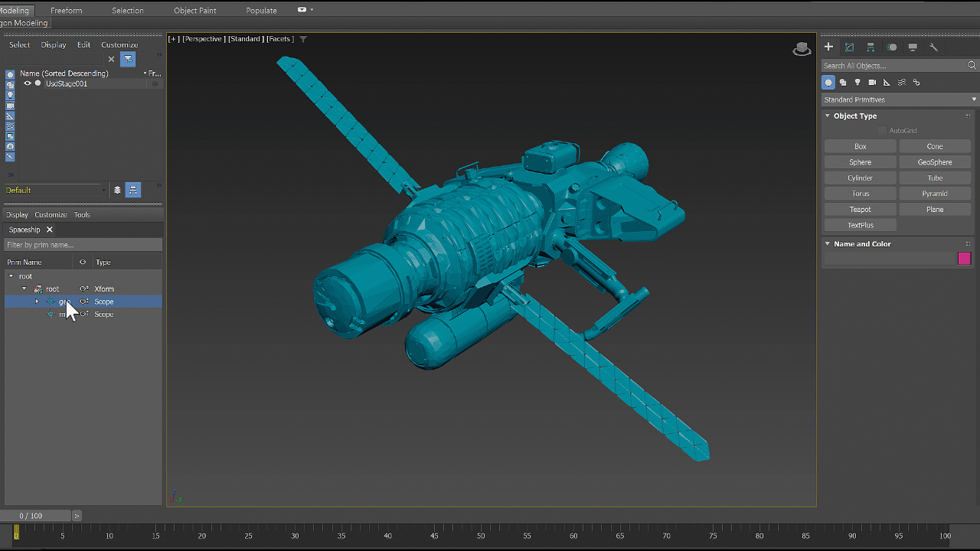Click the ViewCube in the viewport
980x551 pixels.
pyautogui.click(x=802, y=49)
